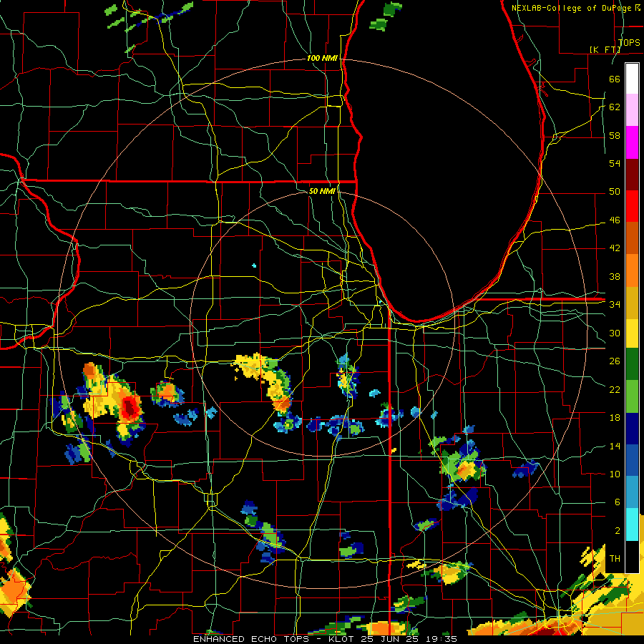Image resolution: width=644 pixels, height=644 pixels.
Task: Click the K FT units label
Action: point(605,49)
